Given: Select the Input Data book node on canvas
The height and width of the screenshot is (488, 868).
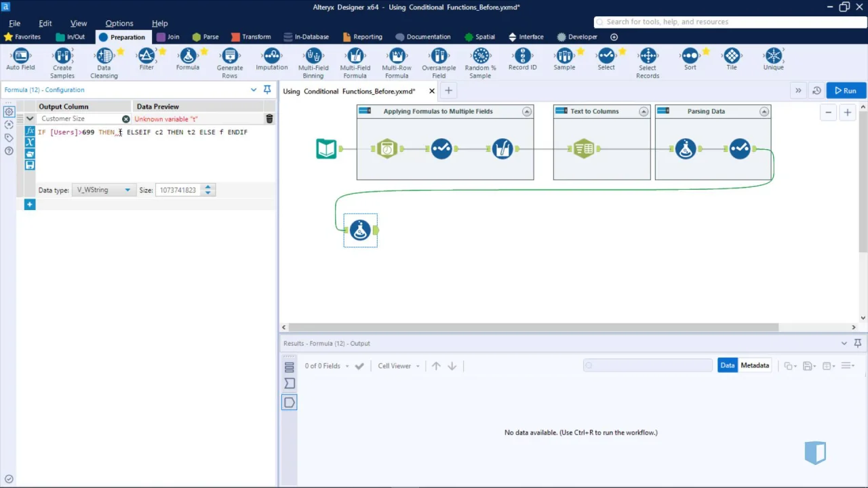Looking at the screenshot, I should [326, 148].
